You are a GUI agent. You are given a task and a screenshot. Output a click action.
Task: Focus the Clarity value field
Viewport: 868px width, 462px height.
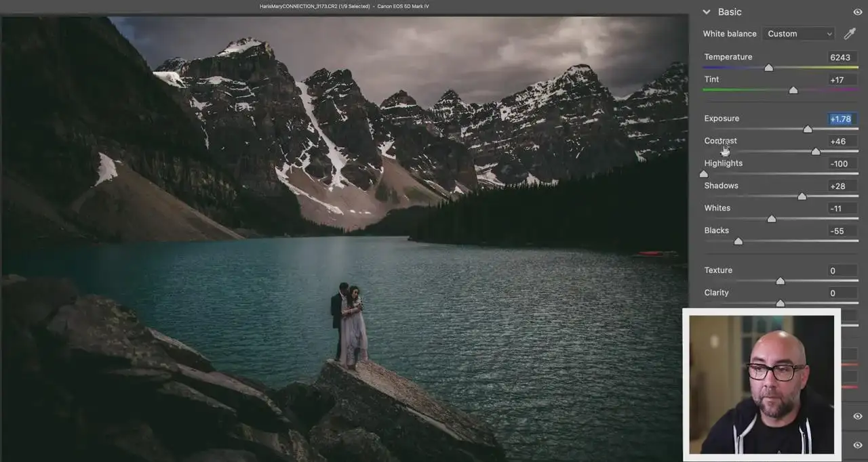click(x=843, y=293)
